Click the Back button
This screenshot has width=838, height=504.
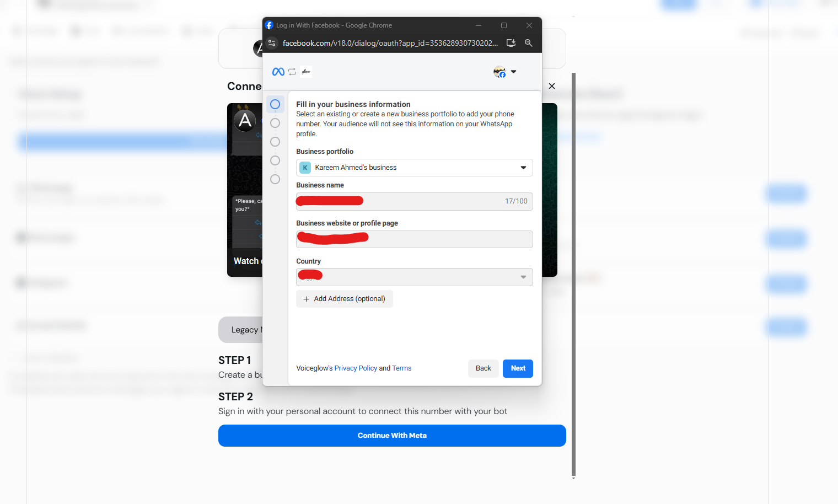pos(484,368)
